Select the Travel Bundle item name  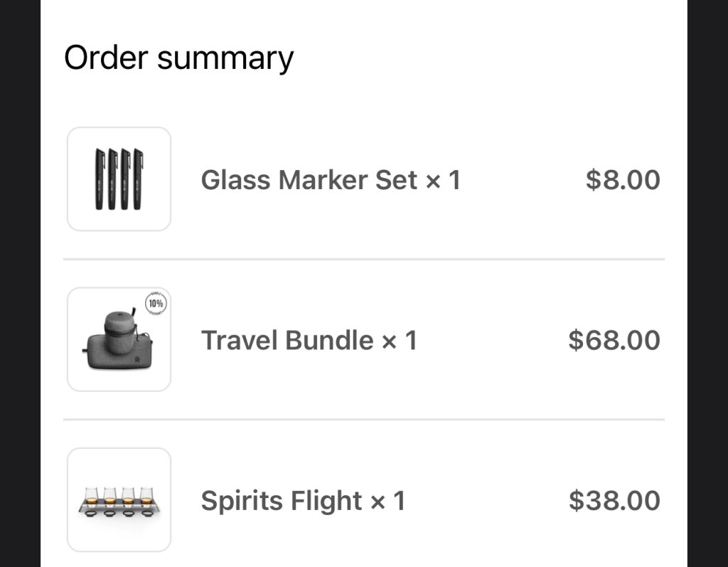point(287,340)
